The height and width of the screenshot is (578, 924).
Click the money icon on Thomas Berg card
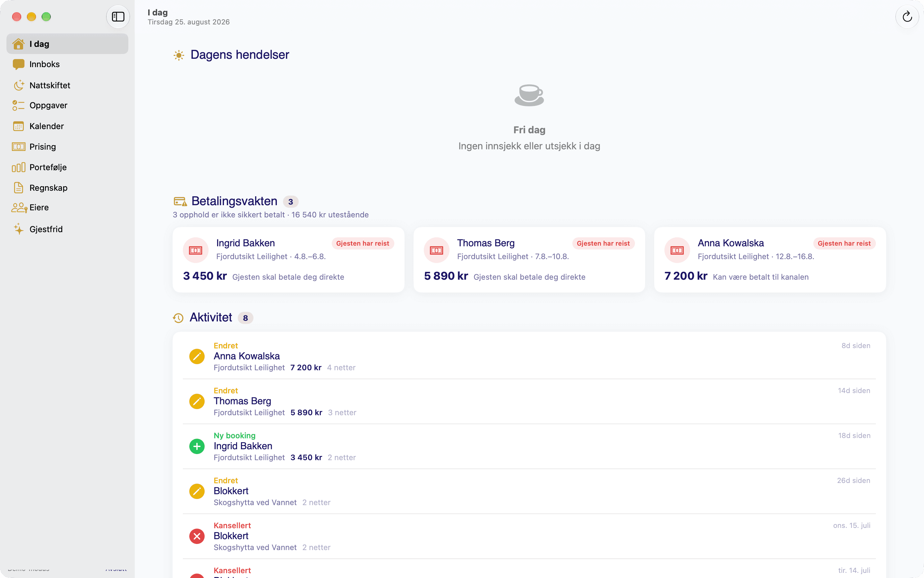click(436, 250)
